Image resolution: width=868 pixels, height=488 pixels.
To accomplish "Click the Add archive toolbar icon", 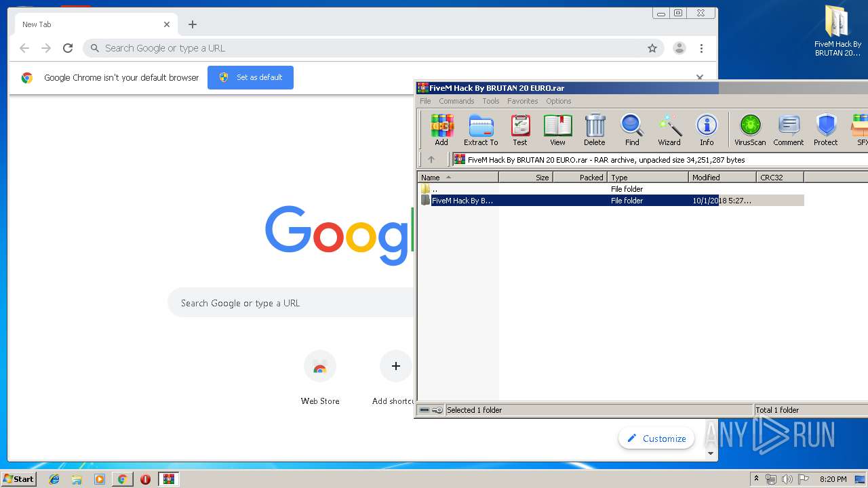I will (441, 129).
